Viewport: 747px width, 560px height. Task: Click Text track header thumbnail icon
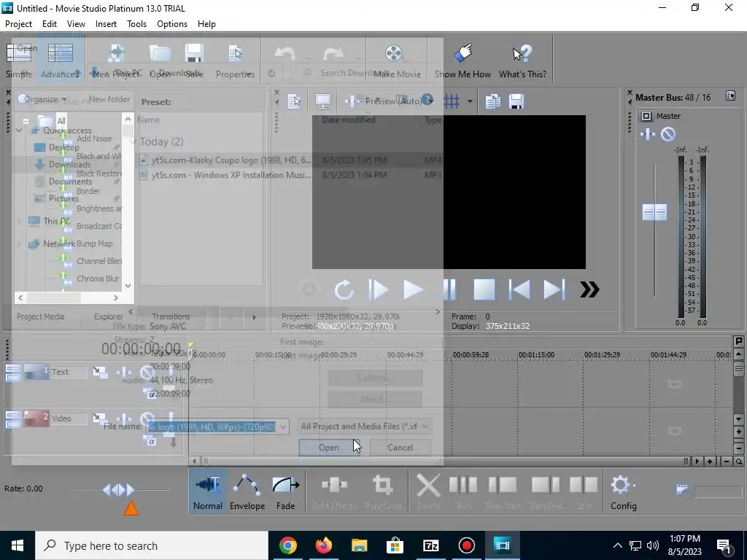(36, 373)
